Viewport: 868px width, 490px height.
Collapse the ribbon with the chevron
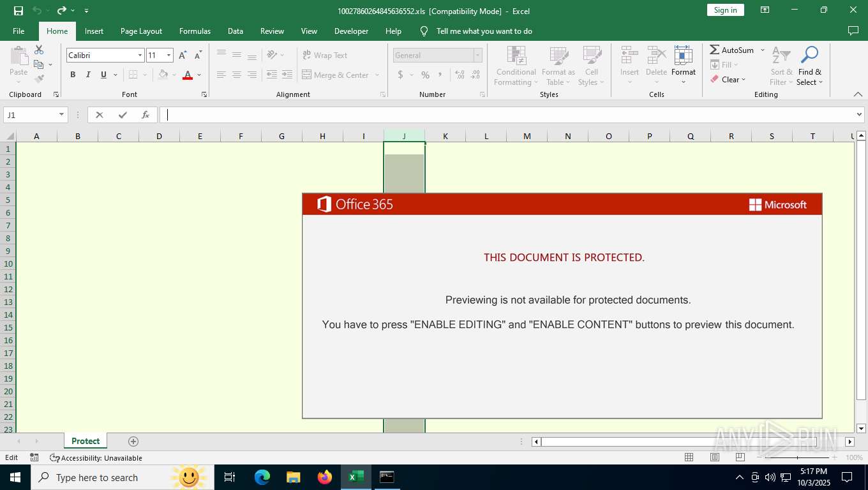click(858, 94)
